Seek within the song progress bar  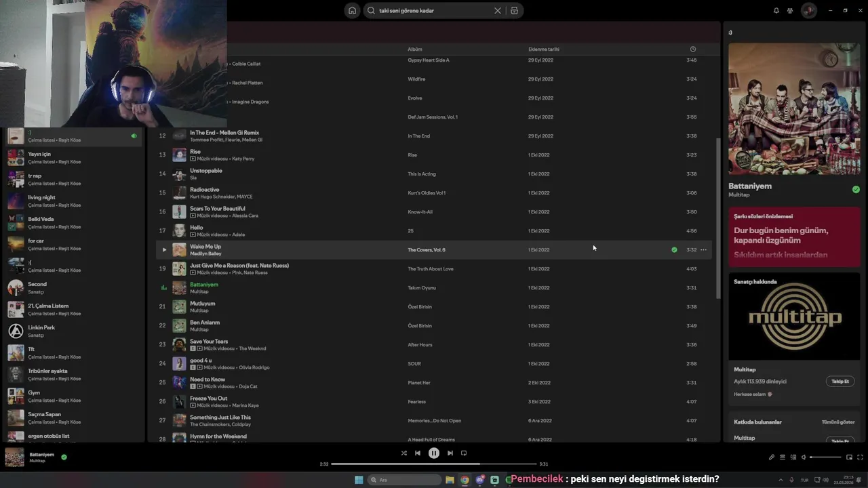click(x=434, y=464)
